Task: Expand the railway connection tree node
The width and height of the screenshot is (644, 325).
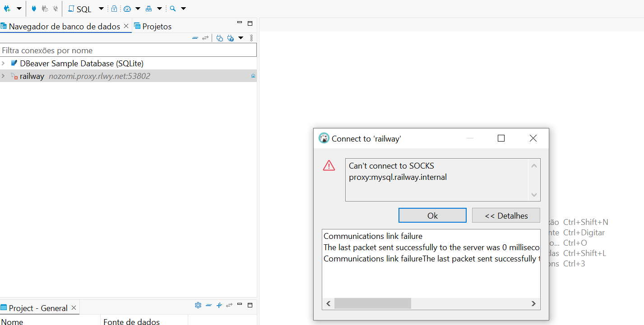Action: [x=4, y=76]
